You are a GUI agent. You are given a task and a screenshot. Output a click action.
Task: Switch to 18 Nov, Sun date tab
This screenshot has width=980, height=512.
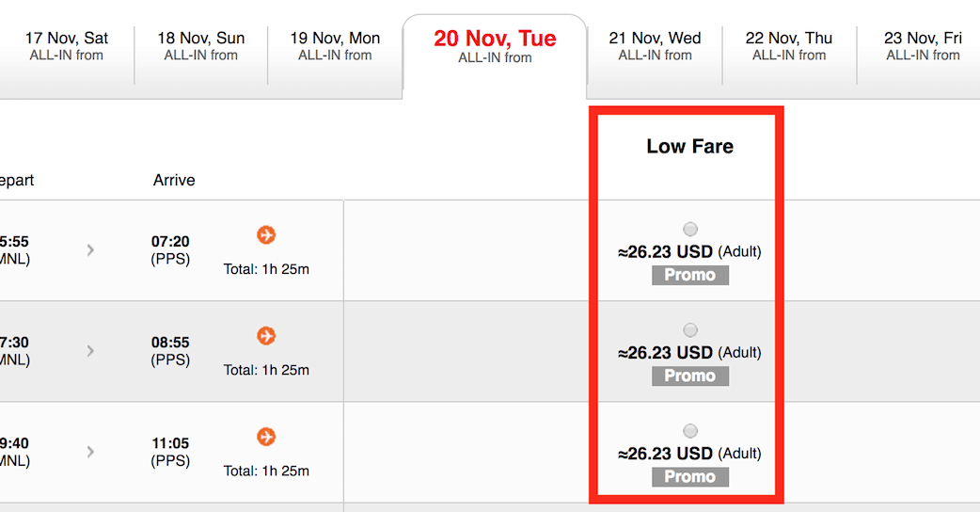(200, 46)
